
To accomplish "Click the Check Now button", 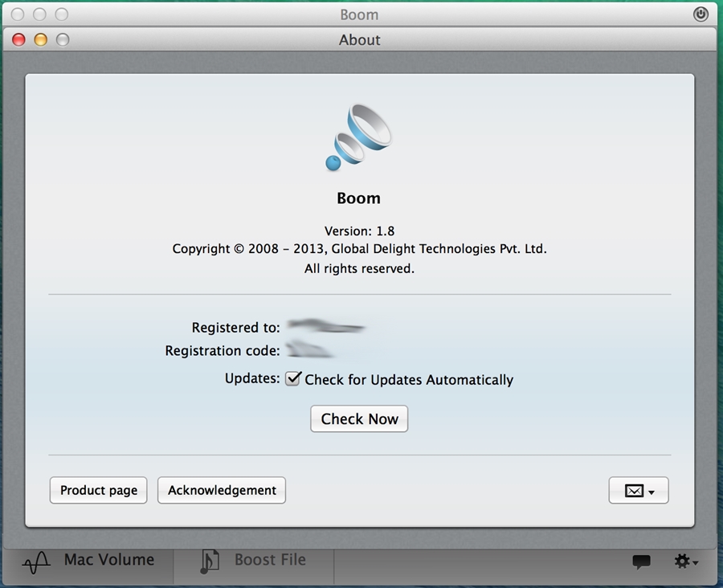I will pos(359,419).
